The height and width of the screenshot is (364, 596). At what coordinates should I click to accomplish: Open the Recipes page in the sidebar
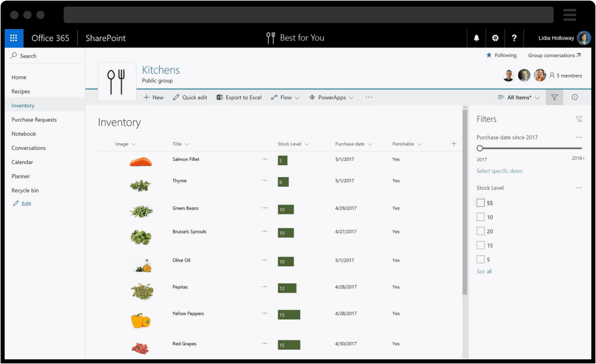click(20, 91)
